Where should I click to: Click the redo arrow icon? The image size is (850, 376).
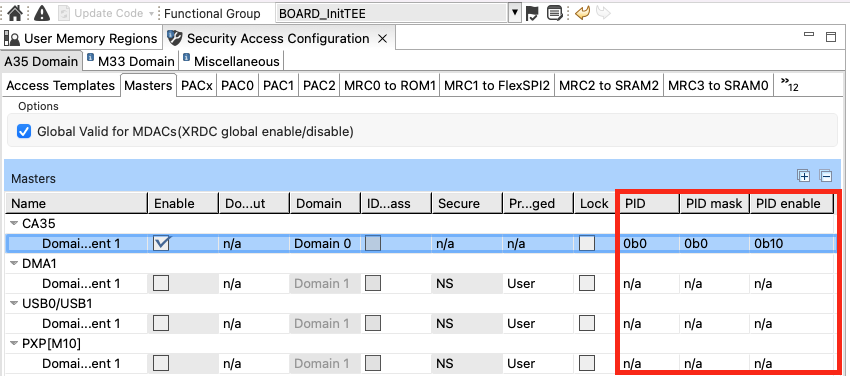603,13
